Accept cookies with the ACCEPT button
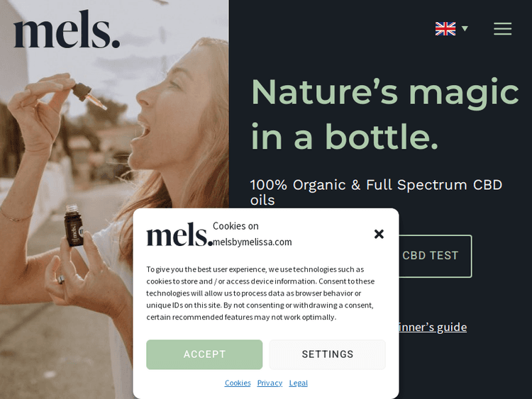 (x=204, y=354)
